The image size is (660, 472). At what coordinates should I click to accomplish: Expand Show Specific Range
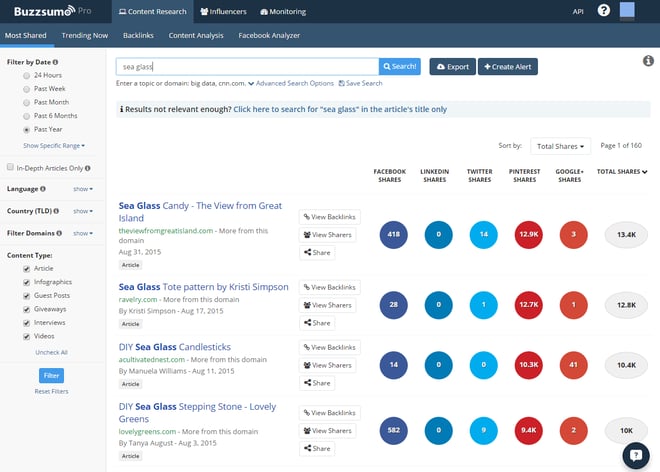point(54,145)
